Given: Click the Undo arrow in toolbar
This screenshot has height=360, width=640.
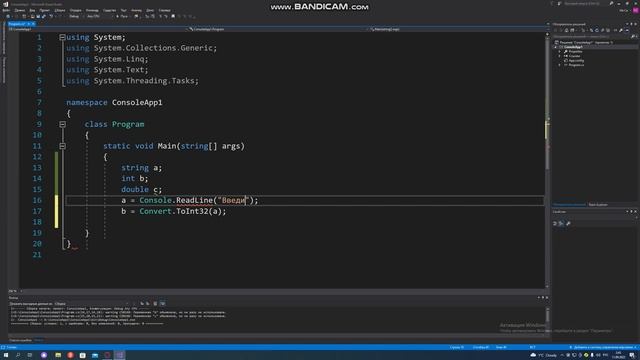Looking at the screenshot, I should click(51, 16).
